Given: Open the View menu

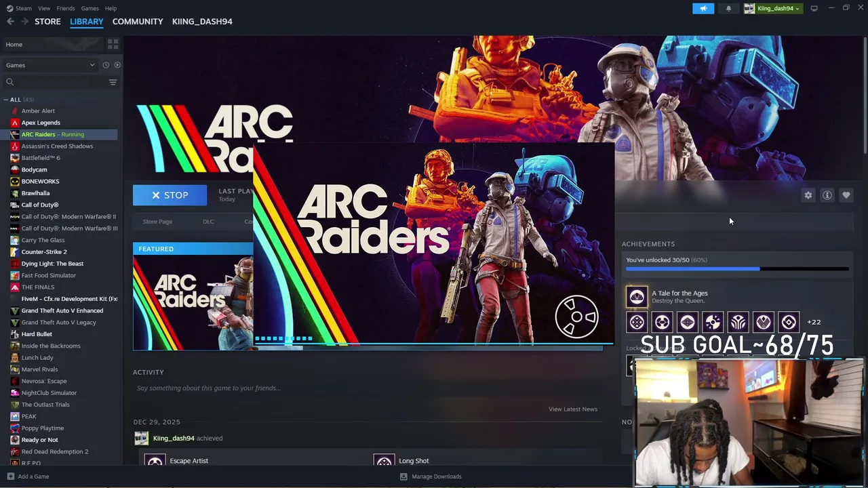Looking at the screenshot, I should 44,8.
